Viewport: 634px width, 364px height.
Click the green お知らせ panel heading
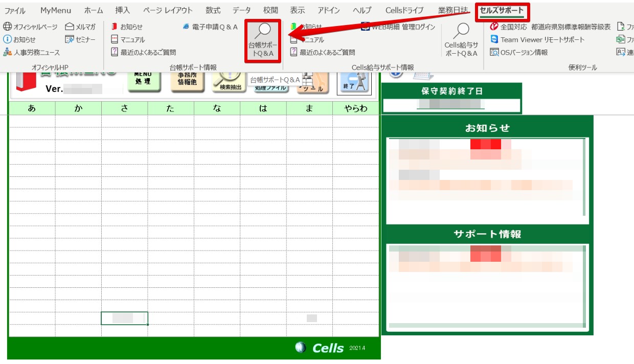487,128
